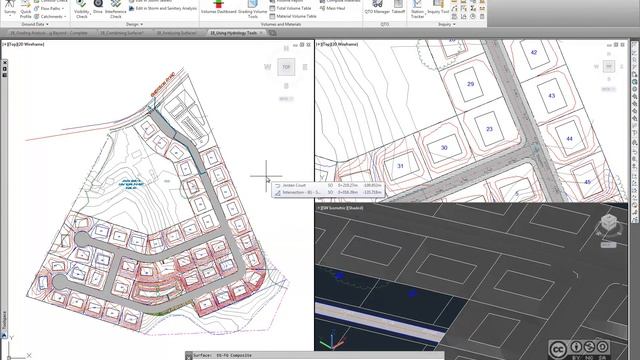This screenshot has width=640, height=360.
Task: Click Material Volume Table
Action: 293,16
